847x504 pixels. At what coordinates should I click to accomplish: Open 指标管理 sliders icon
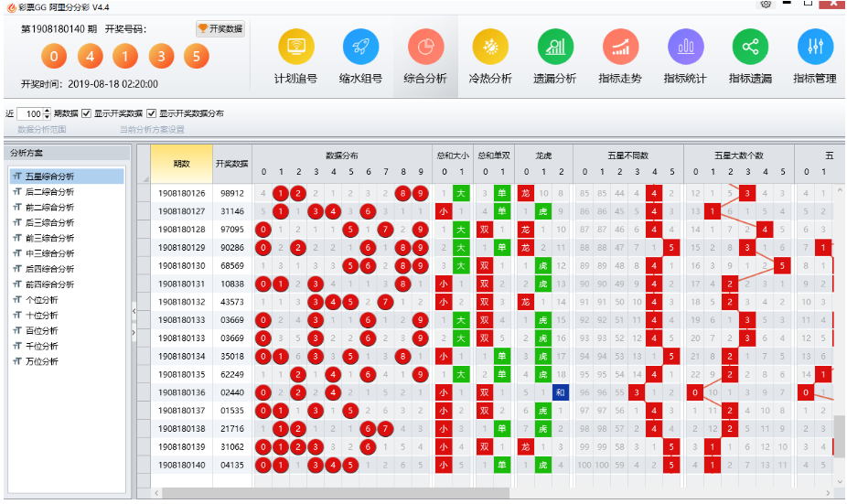coord(815,47)
